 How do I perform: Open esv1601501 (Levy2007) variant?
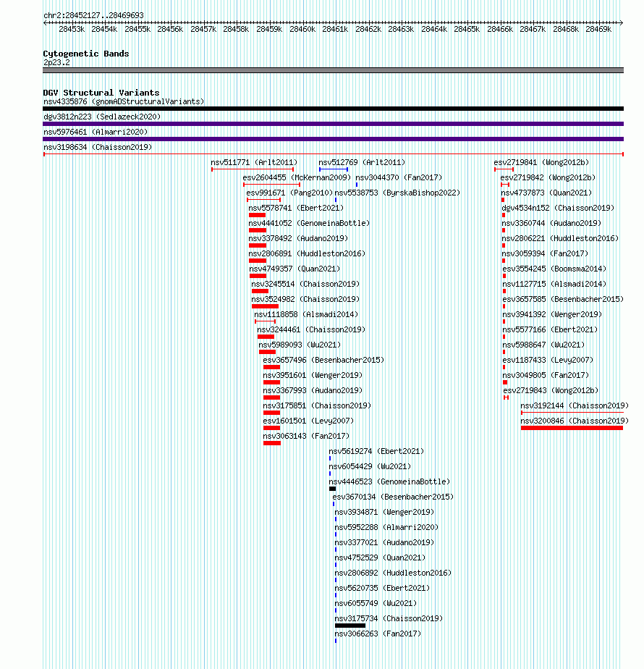tap(308, 421)
